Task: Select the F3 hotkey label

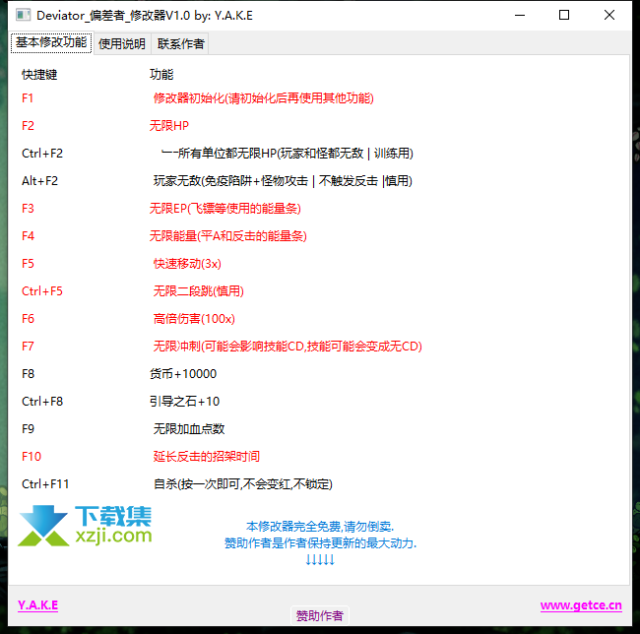Action: (x=28, y=209)
